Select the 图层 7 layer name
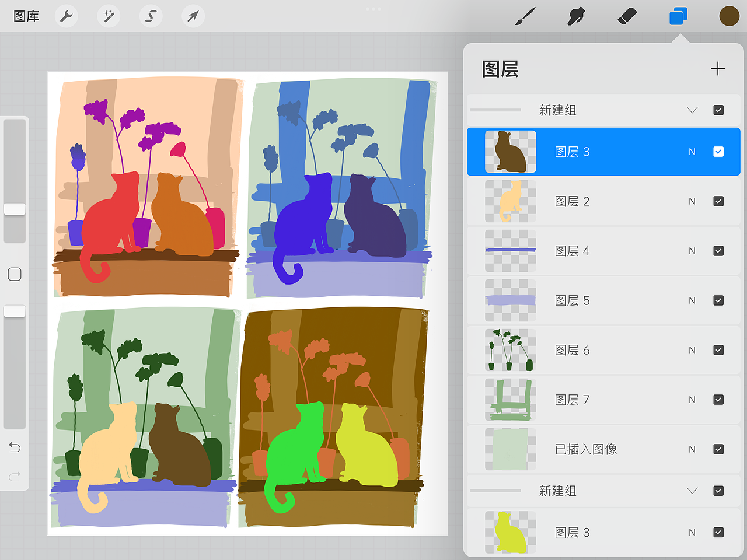Screen dimensions: 747x560 [x=572, y=400]
